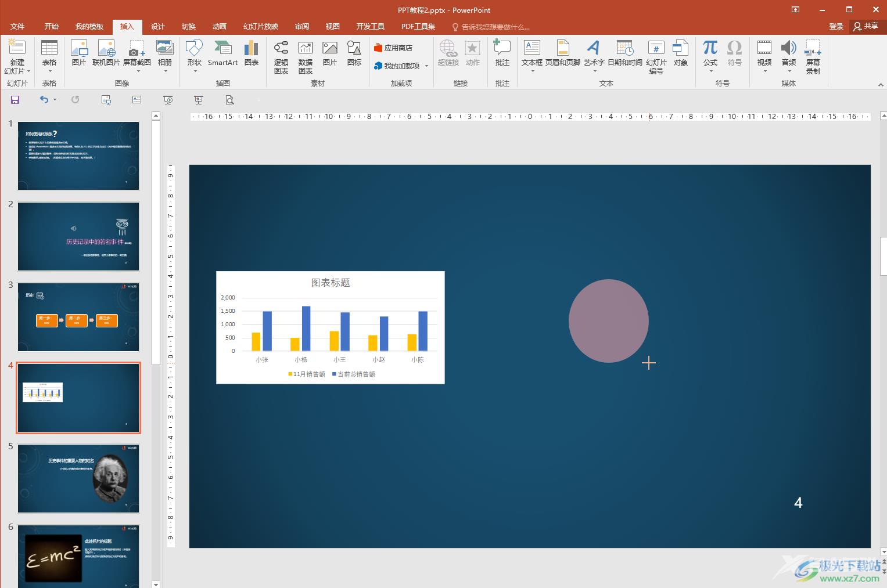Viewport: 887px width, 588px height.
Task: Select slide 5 thumbnail with Einstein photo
Action: tap(78, 478)
